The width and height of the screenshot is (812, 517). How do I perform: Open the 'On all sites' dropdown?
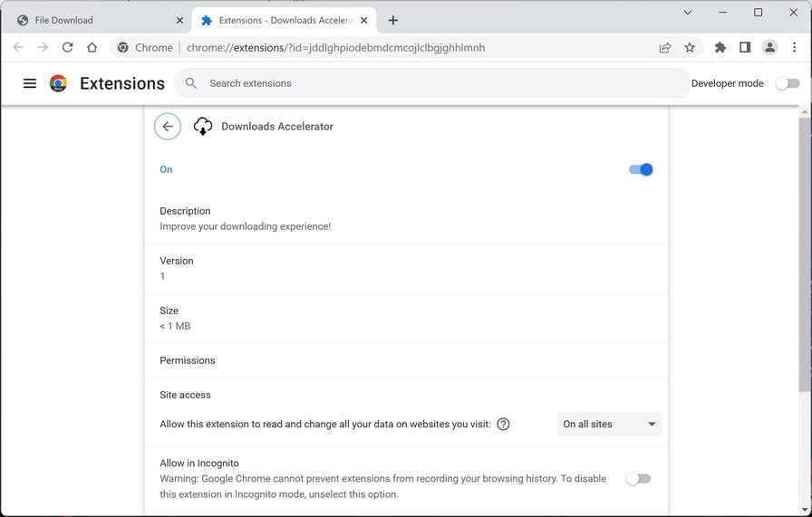click(x=609, y=424)
